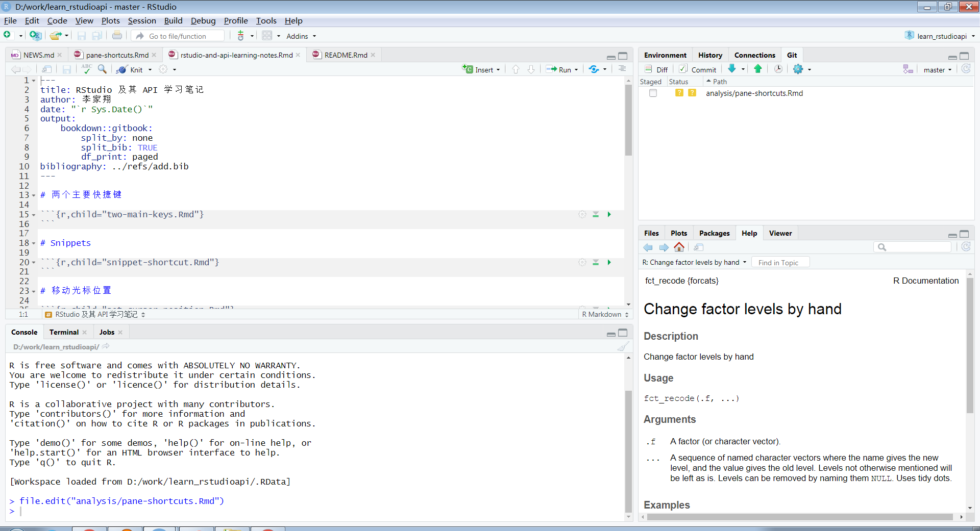Show the document outline
Screen dimensions: 980x531
click(x=622, y=69)
